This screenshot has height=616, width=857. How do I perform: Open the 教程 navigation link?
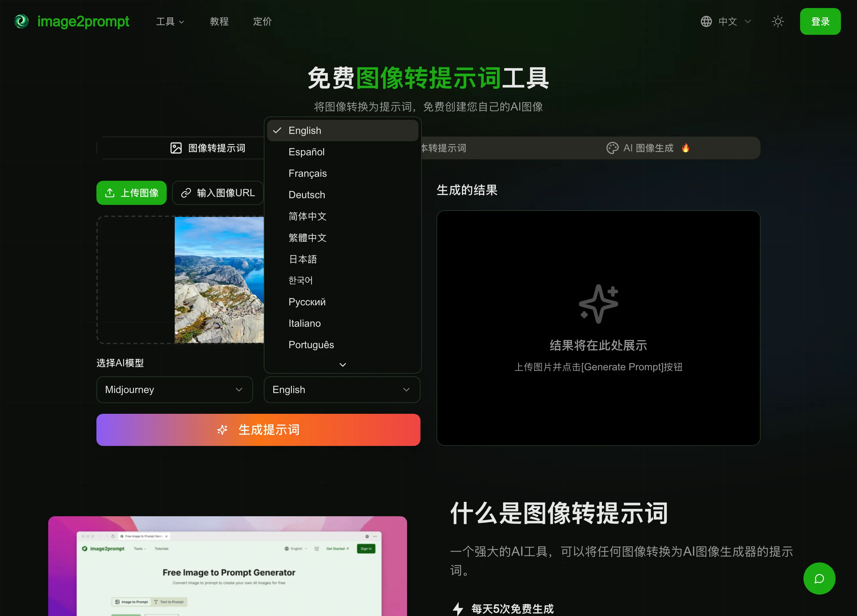tap(219, 21)
